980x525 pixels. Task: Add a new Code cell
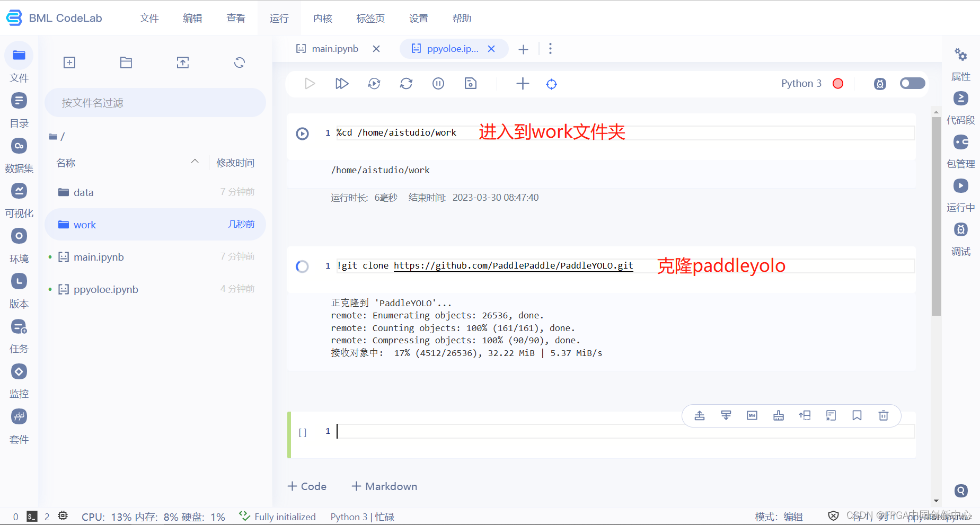tap(307, 486)
